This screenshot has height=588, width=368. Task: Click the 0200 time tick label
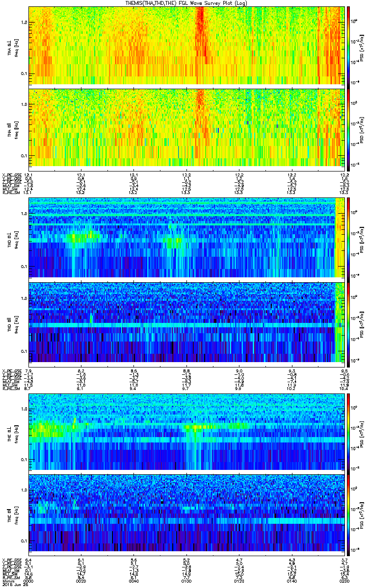tap(344, 580)
